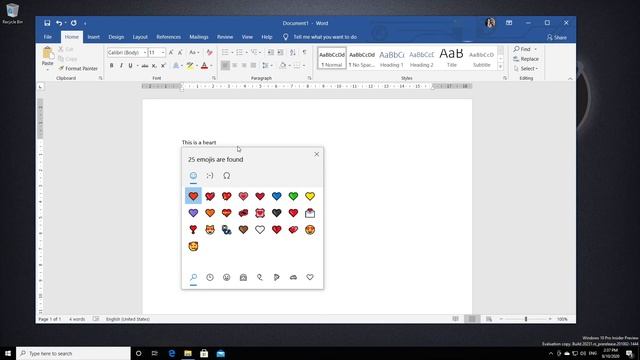Toggle Subscript formatting
This screenshot has height=360, width=640.
tap(154, 65)
